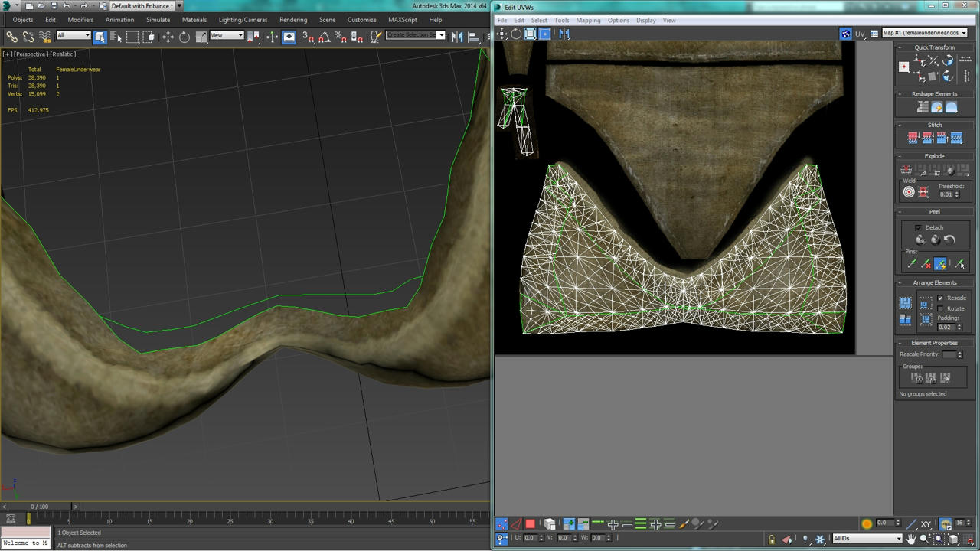This screenshot has width=980, height=551.
Task: Select Edge sub-object mode in Edit UVWs
Action: pos(515,524)
